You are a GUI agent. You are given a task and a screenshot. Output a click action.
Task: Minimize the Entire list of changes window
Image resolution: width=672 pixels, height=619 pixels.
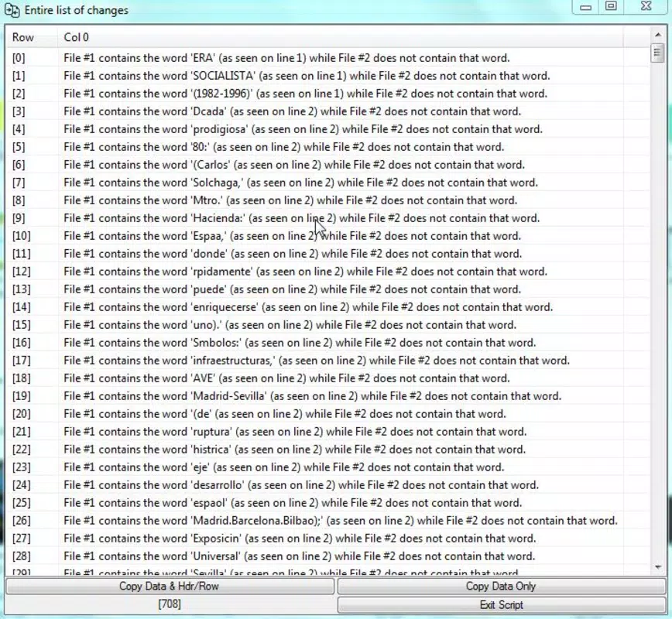coord(586,7)
